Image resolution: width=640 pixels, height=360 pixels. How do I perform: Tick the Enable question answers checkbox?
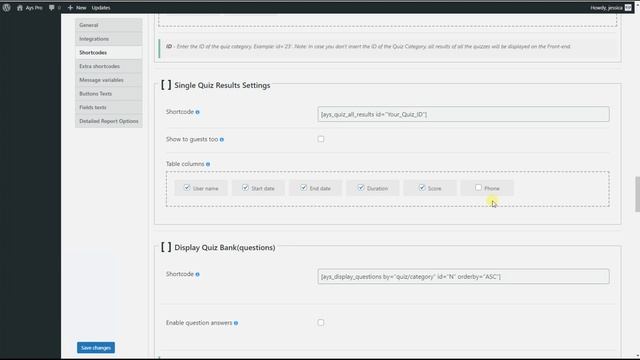pos(321,322)
